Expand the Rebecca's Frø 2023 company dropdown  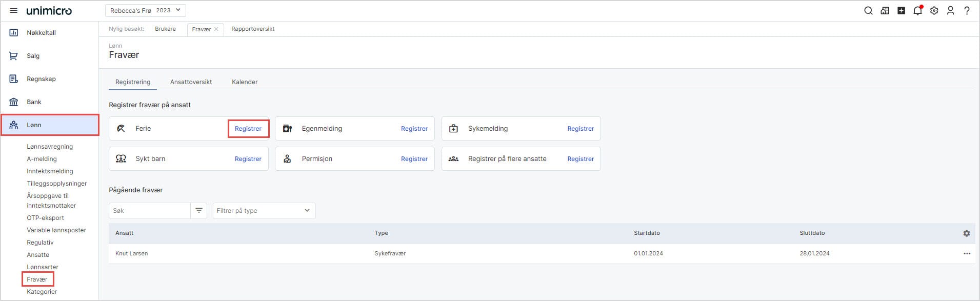click(145, 10)
